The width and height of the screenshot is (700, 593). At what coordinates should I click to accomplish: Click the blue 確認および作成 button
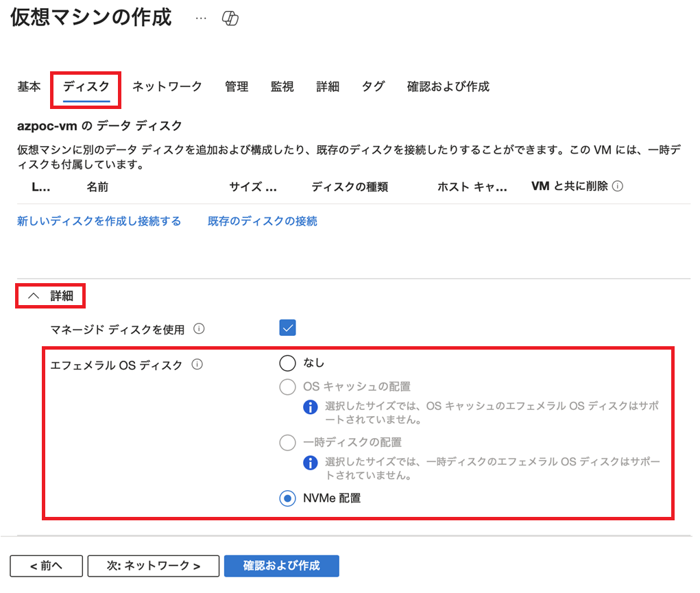tap(282, 566)
